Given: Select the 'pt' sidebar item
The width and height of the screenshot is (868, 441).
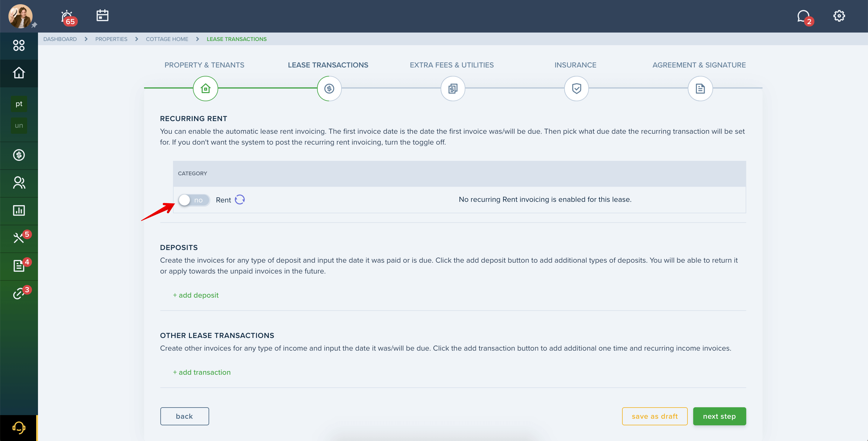Looking at the screenshot, I should pyautogui.click(x=19, y=104).
